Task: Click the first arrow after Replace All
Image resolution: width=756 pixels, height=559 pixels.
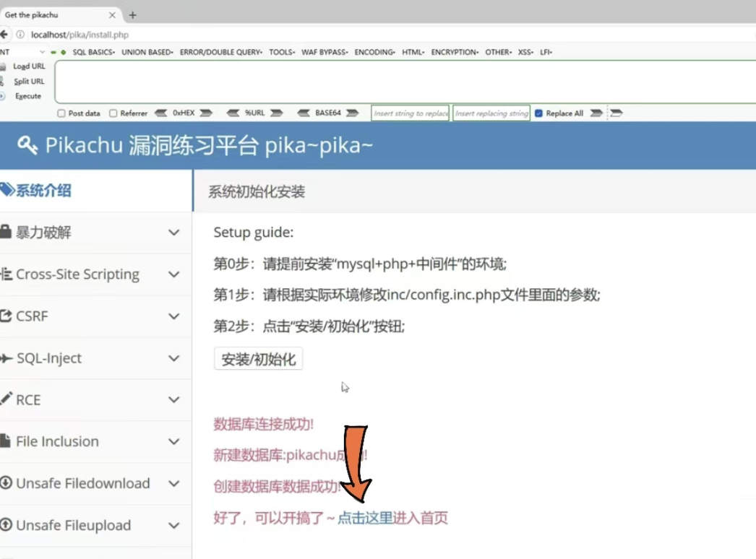Action: [x=596, y=113]
